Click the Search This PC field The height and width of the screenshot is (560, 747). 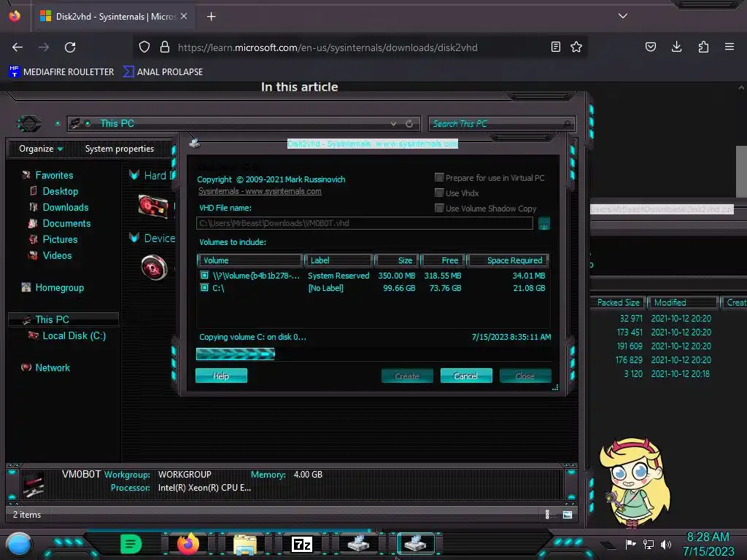point(501,124)
